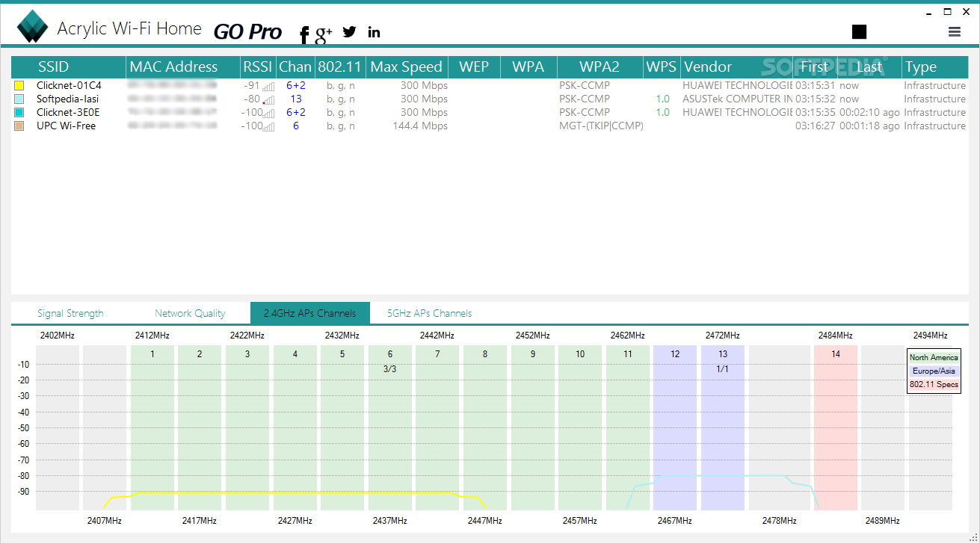Image resolution: width=980 pixels, height=544 pixels.
Task: Sort by the Type column header
Action: tap(934, 67)
